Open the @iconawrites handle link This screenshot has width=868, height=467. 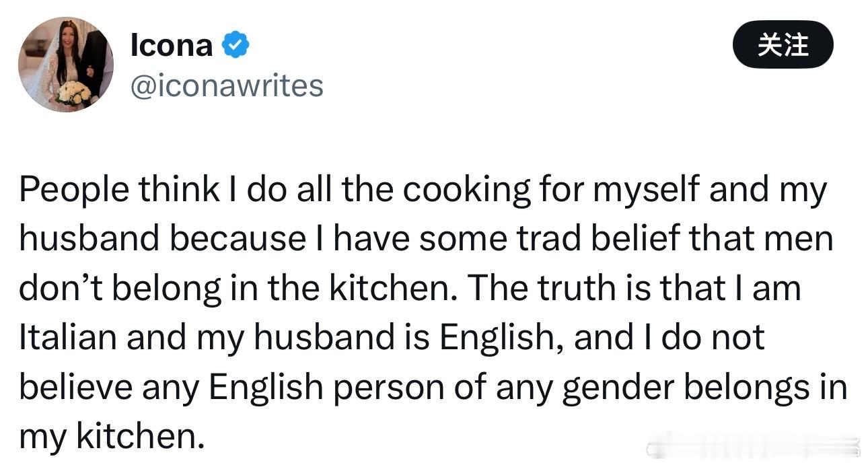[226, 87]
